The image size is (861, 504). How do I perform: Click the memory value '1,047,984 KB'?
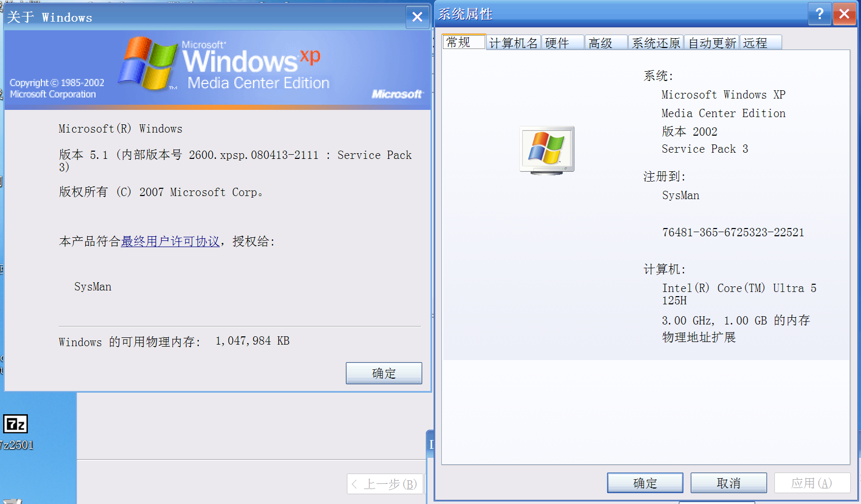click(x=252, y=341)
